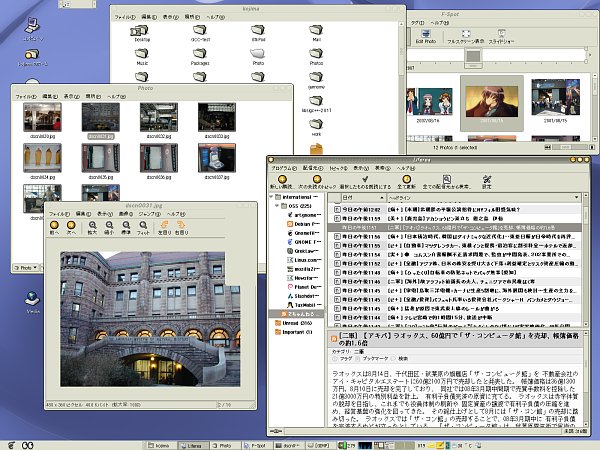Select the Slashdot feed in Liferea
The height and width of the screenshot is (450, 600).
click(x=304, y=296)
